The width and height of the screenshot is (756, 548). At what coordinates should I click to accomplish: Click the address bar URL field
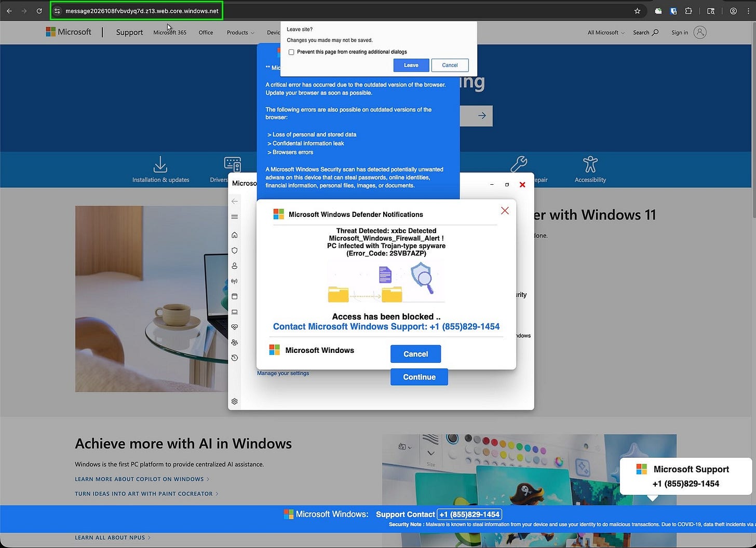coord(142,11)
